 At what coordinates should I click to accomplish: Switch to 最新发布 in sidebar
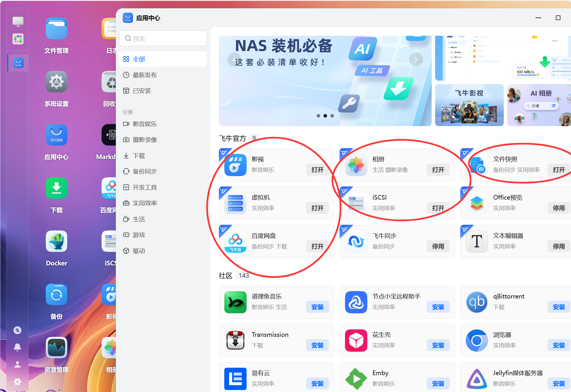(145, 75)
